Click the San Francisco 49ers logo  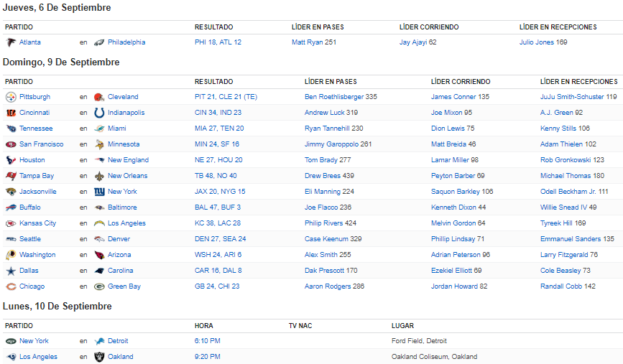tap(11, 144)
